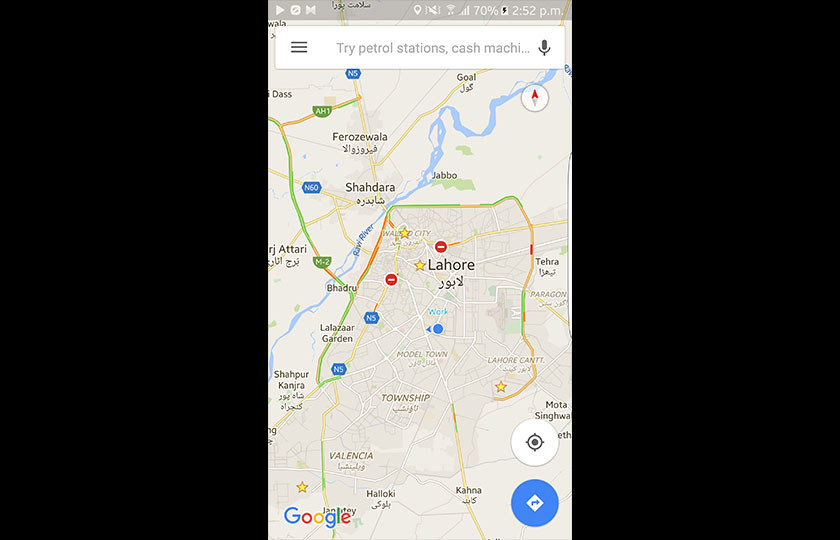Tap the starred place below Valencia

[x=302, y=487]
